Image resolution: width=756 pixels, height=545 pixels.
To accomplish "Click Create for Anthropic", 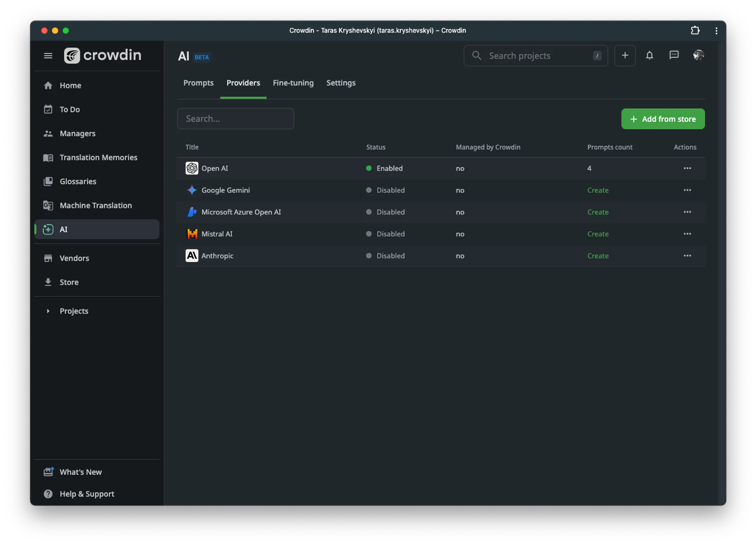I will 598,256.
